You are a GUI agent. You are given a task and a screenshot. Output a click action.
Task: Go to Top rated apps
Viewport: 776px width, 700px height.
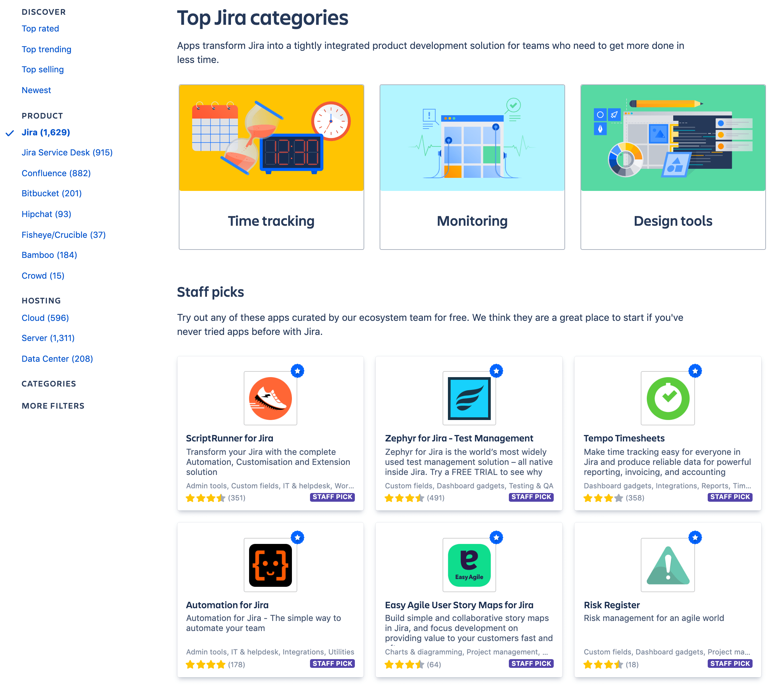pyautogui.click(x=41, y=29)
